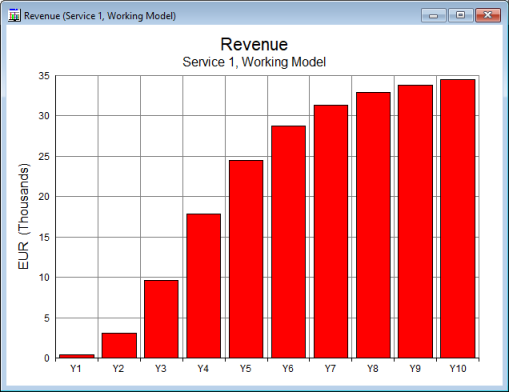Select the Y6 revenue bar
This screenshot has height=392, width=509.
tap(288, 242)
